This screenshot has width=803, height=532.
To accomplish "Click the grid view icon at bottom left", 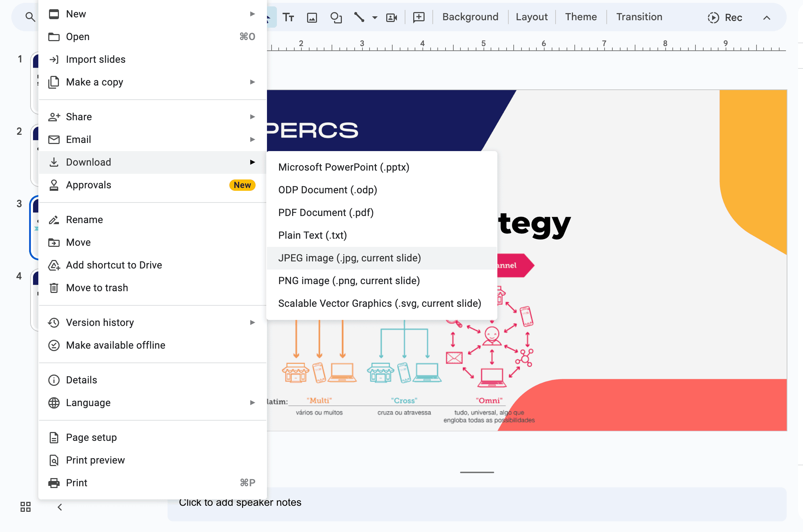I will pos(26,507).
